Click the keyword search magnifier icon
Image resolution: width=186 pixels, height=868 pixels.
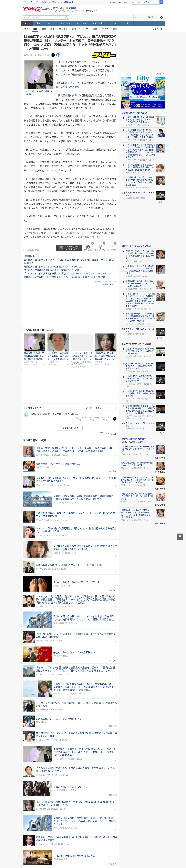point(66,18)
